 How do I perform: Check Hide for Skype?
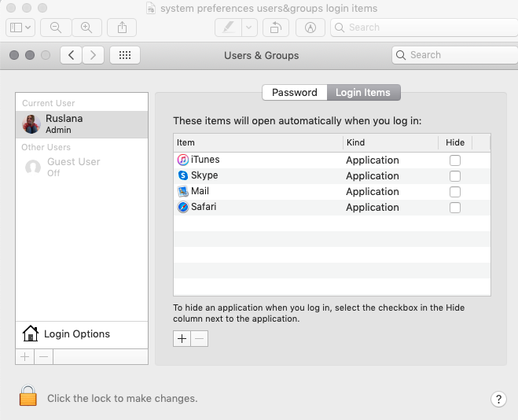455,176
